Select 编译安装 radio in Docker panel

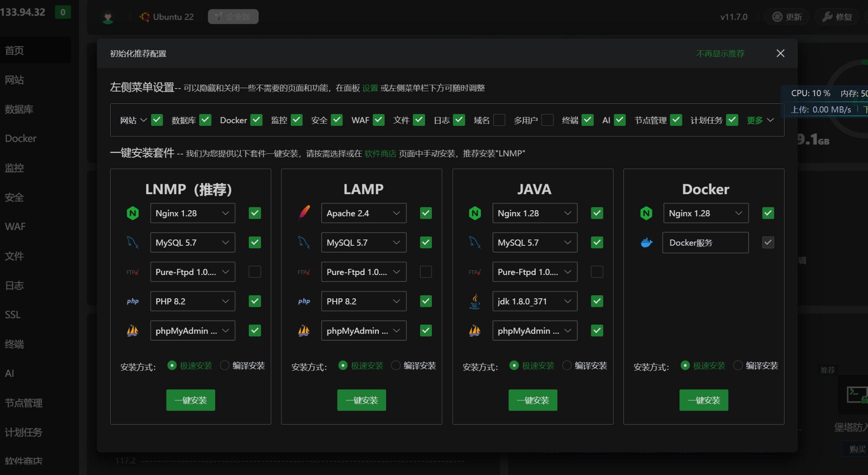738,365
